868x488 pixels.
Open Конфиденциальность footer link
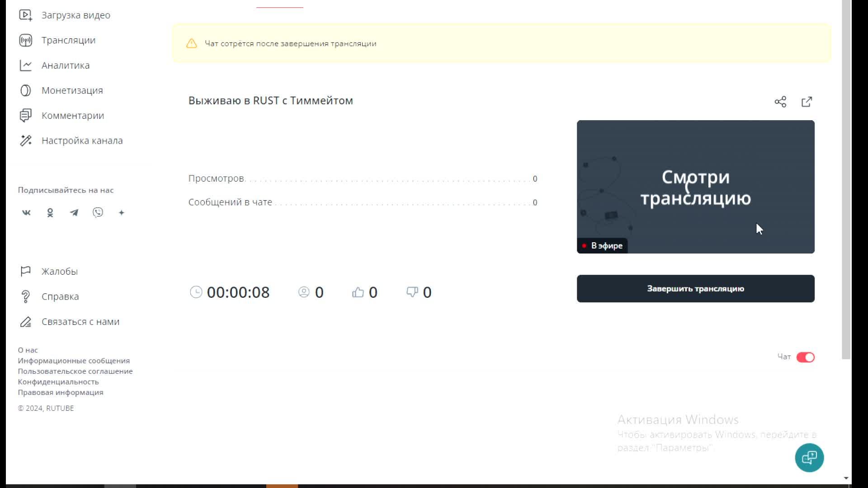coord(58,382)
